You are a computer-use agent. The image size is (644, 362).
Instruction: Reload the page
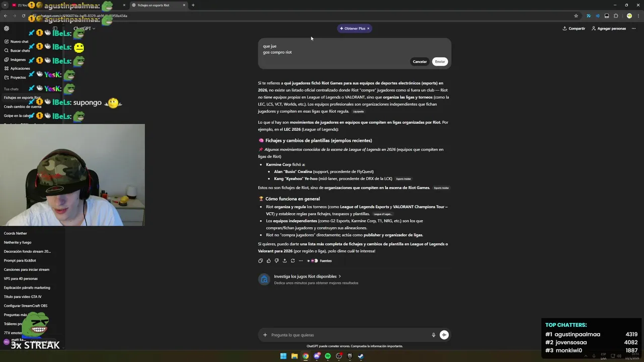[23, 16]
